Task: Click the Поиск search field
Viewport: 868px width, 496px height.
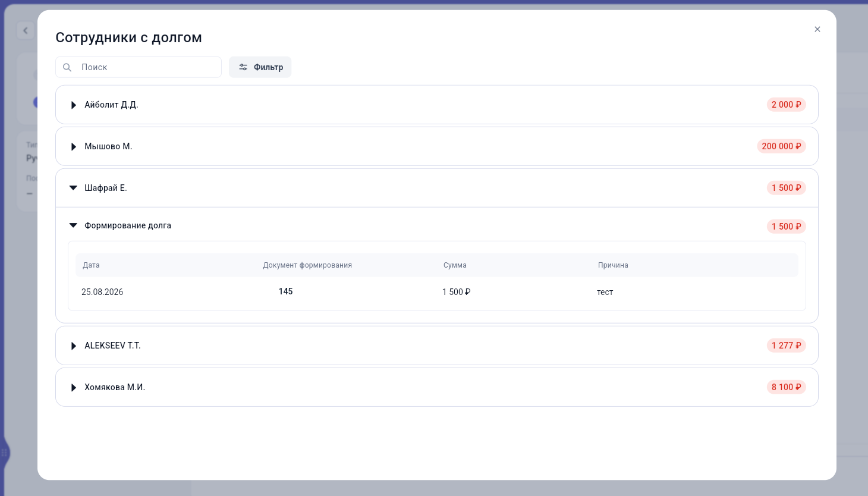Action: tap(139, 67)
